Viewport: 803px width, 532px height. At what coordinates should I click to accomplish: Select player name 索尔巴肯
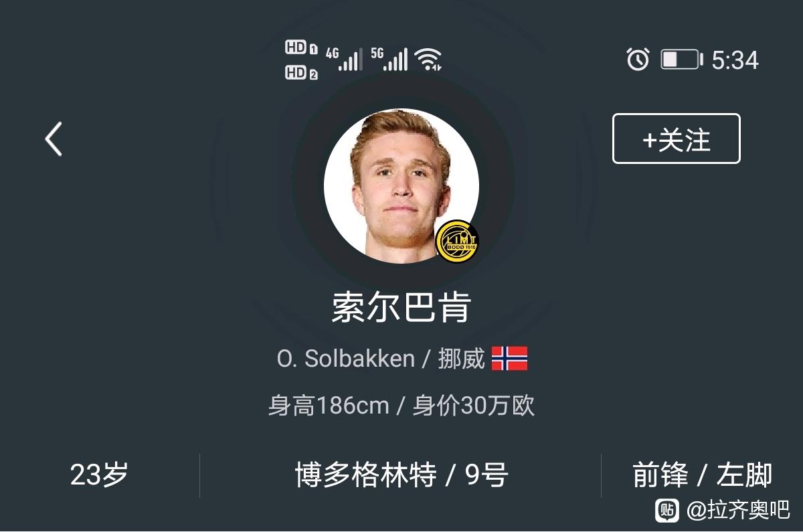401,308
